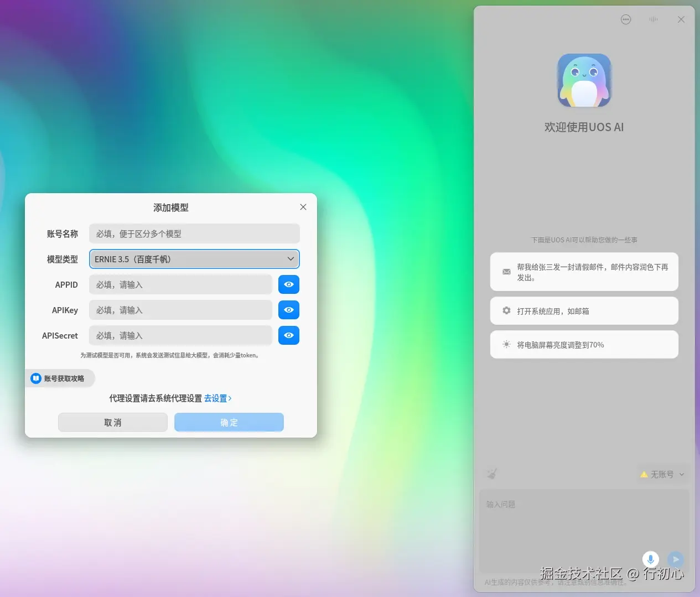This screenshot has height=597, width=700.
Task: Click the APPID input field
Action: (180, 284)
